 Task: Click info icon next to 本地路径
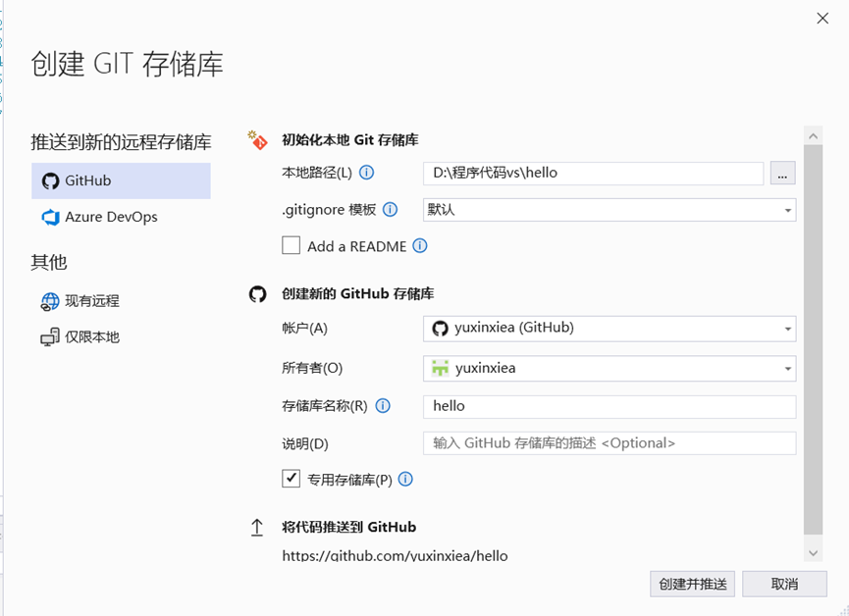click(x=366, y=173)
